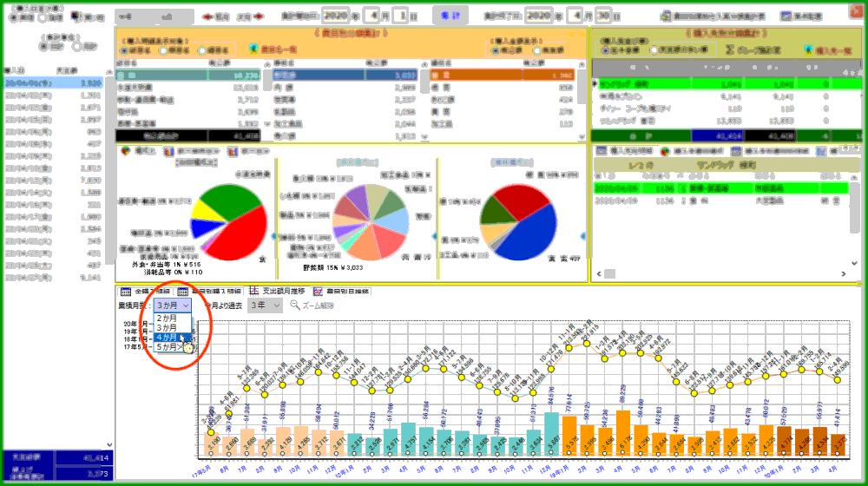
Task: Open the 購入先一覧 store list icon in the right panel
Action: (811, 49)
